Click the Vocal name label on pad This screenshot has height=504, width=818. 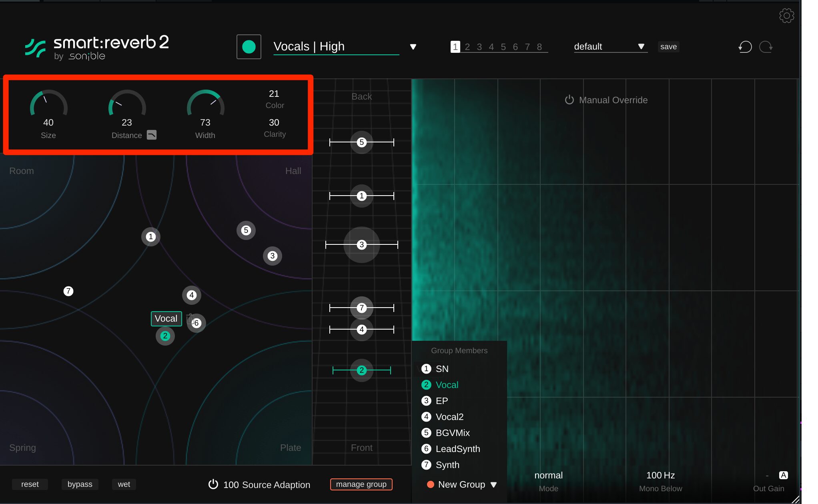pyautogui.click(x=166, y=319)
